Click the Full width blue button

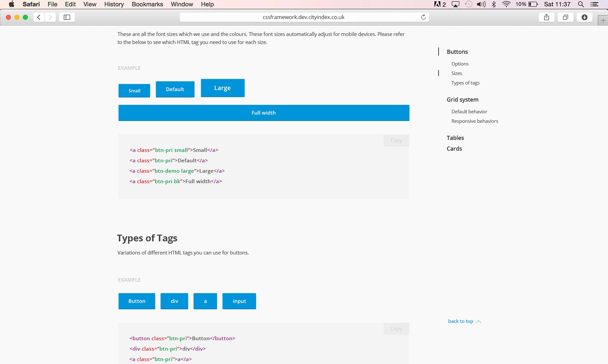(263, 113)
